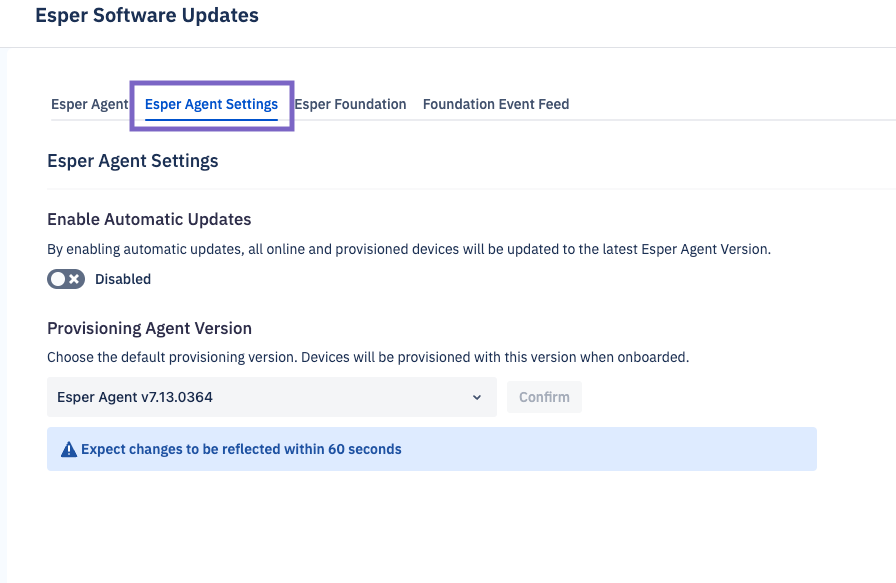
Task: Click the warning triangle icon in the blue banner
Action: tap(68, 448)
